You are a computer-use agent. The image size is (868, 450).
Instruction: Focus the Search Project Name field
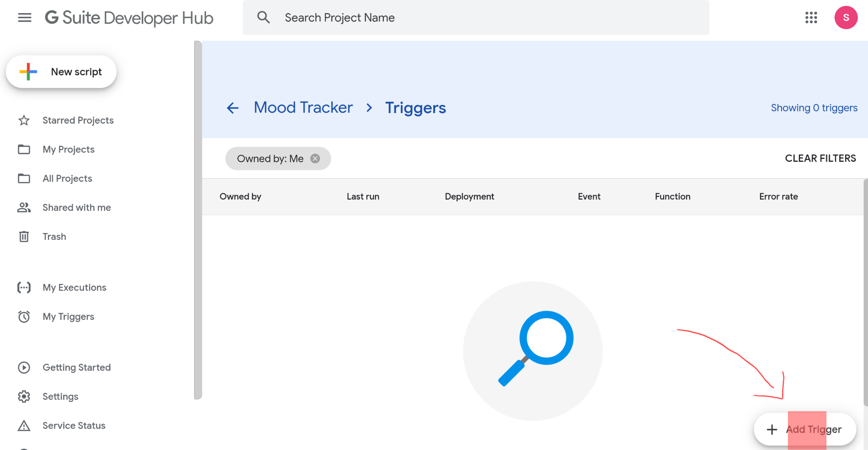[x=476, y=17]
